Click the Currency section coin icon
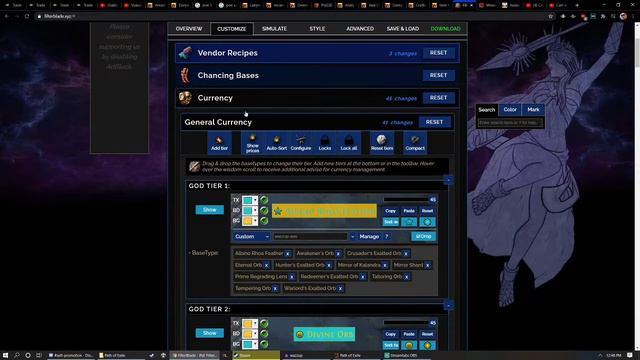 tap(185, 98)
